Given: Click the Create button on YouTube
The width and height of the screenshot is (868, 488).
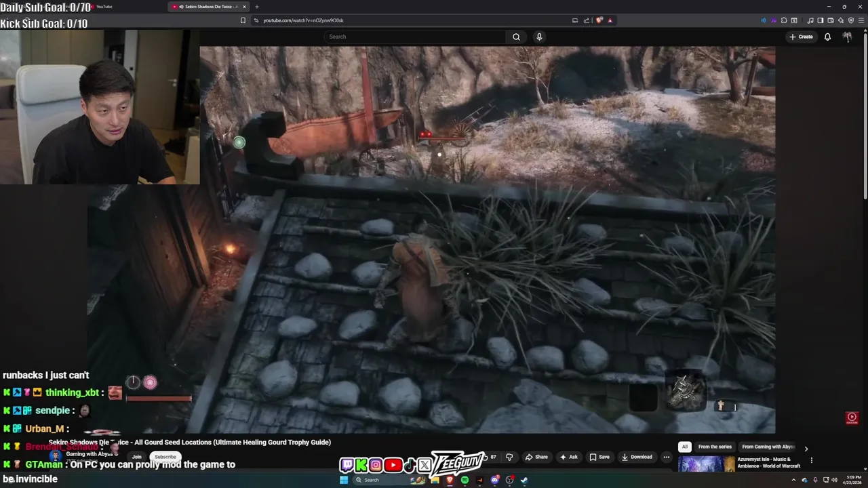Looking at the screenshot, I should click(x=801, y=37).
